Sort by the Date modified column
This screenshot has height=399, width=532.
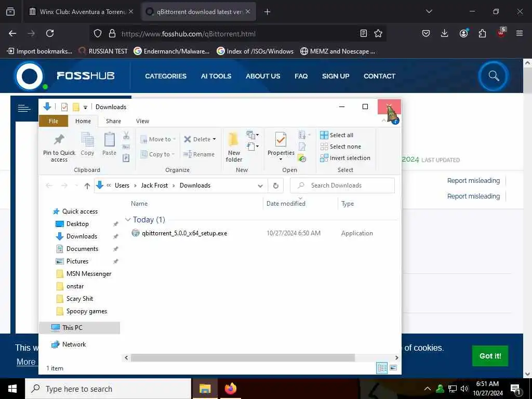coord(286,204)
